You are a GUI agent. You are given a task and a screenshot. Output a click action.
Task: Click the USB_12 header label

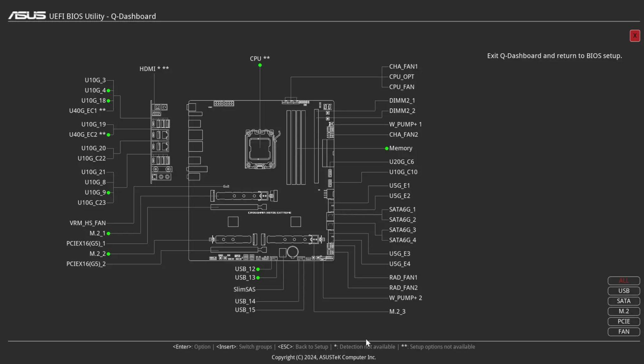click(245, 269)
